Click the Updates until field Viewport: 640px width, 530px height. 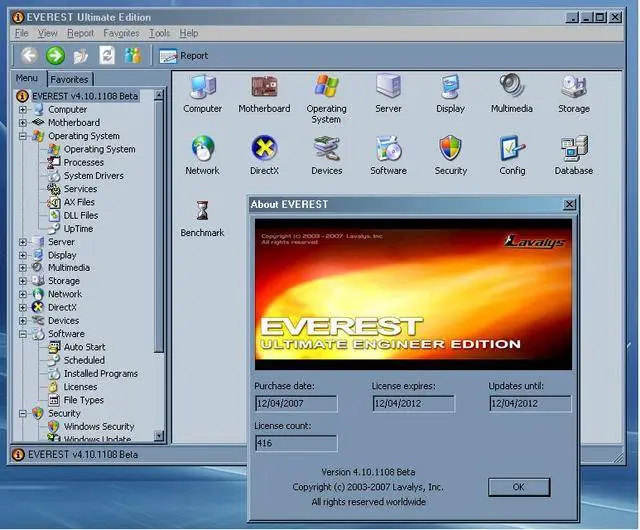530,403
